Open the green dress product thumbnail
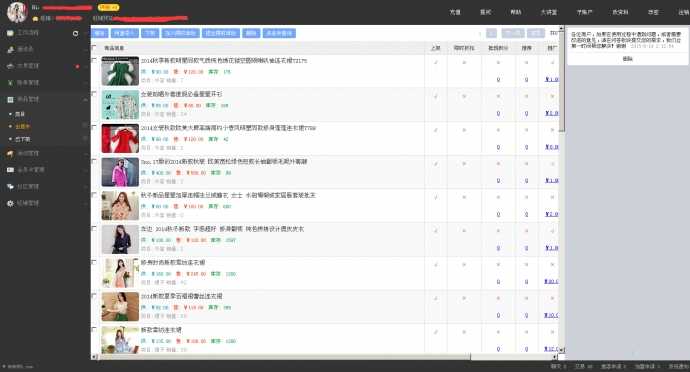This screenshot has height=372, width=690. click(120, 71)
